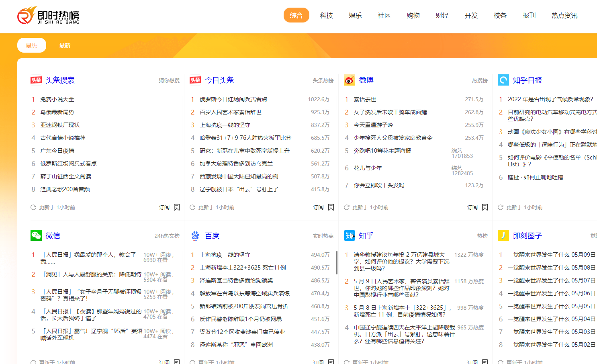Click the 即时热榜 site logo
The image size is (597, 364).
click(x=48, y=16)
